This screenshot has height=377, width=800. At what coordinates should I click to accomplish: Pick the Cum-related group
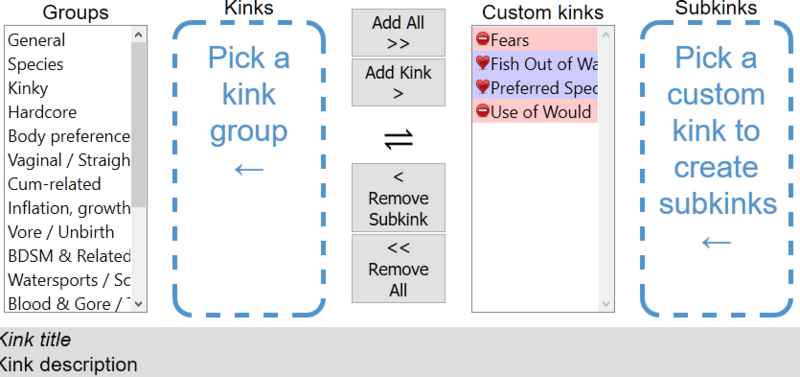68,184
